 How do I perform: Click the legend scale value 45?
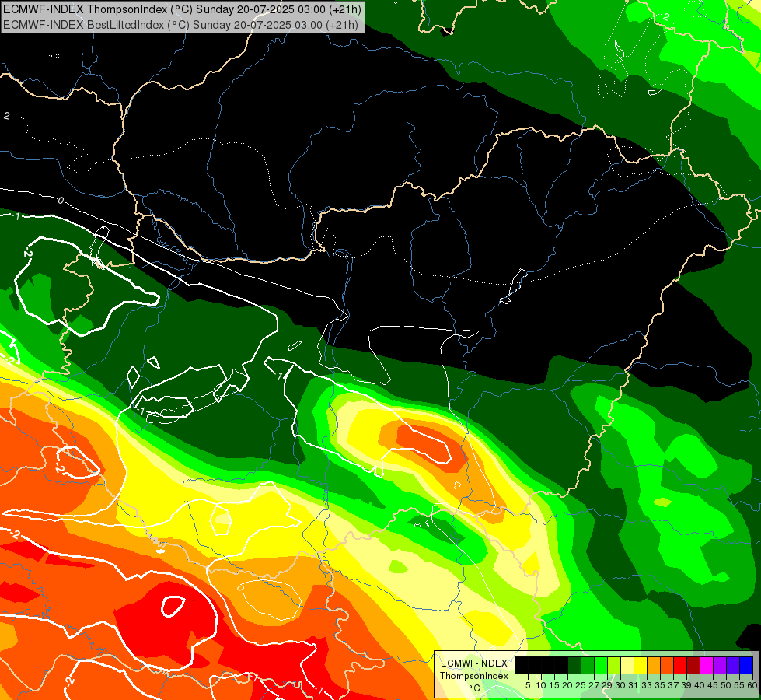click(x=714, y=685)
